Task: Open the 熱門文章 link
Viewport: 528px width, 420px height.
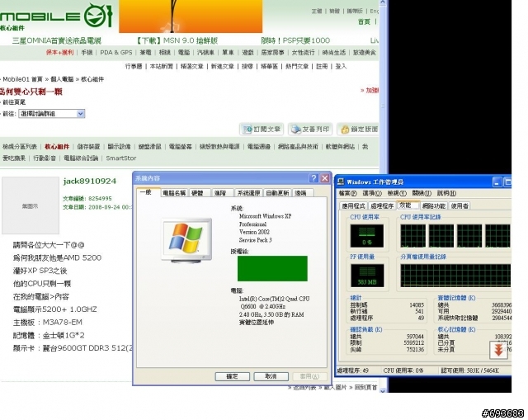Action: tap(297, 66)
